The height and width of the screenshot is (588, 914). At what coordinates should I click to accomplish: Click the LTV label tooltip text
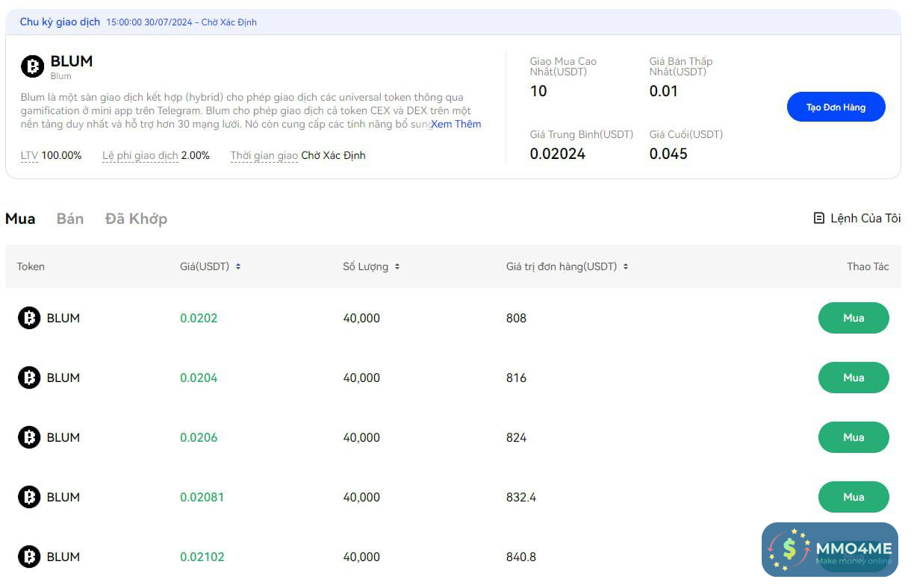click(x=29, y=155)
